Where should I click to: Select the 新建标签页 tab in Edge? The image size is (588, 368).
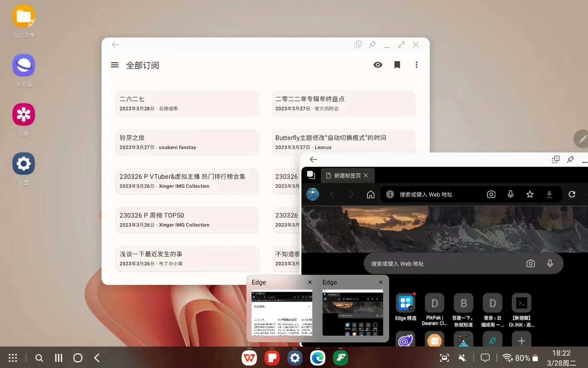click(x=347, y=175)
